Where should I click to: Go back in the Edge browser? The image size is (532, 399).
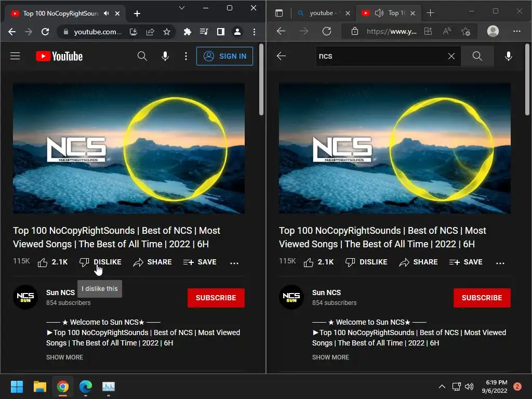tap(281, 31)
